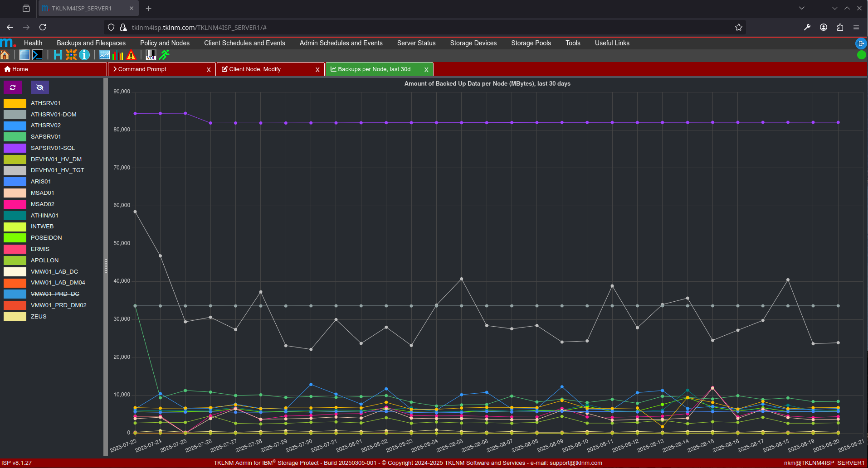868x468 pixels.
Task: Click the home house toolbar icon
Action: pyautogui.click(x=5, y=55)
